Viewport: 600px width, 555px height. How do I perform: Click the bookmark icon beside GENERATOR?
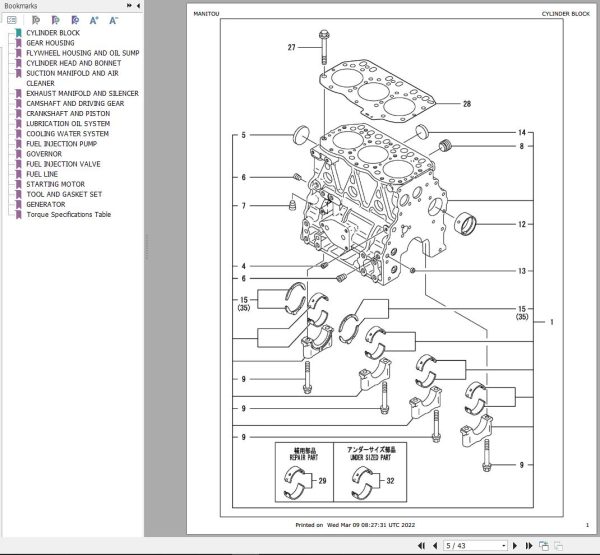pyautogui.click(x=18, y=204)
